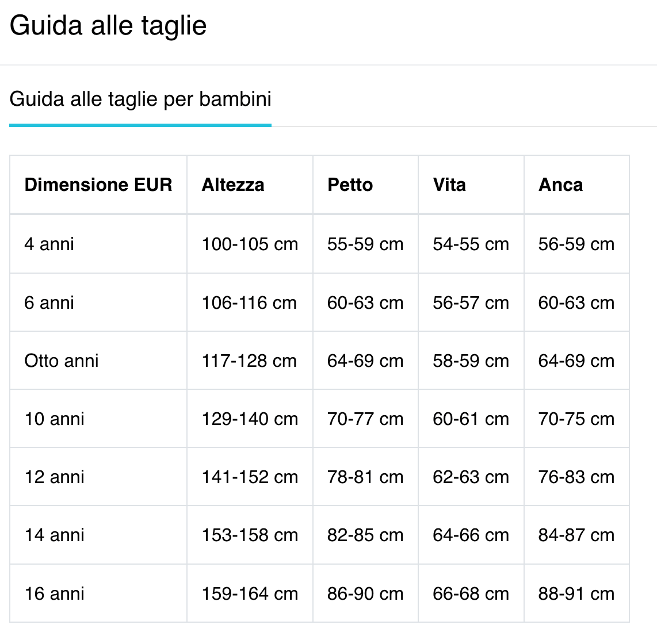
Task: Select the Altezza column header
Action: tap(233, 185)
